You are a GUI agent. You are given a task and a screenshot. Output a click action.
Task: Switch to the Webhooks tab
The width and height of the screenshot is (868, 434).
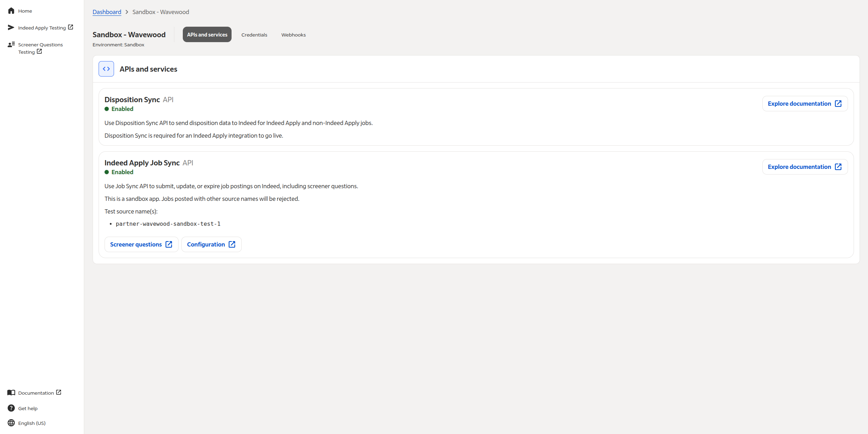294,35
